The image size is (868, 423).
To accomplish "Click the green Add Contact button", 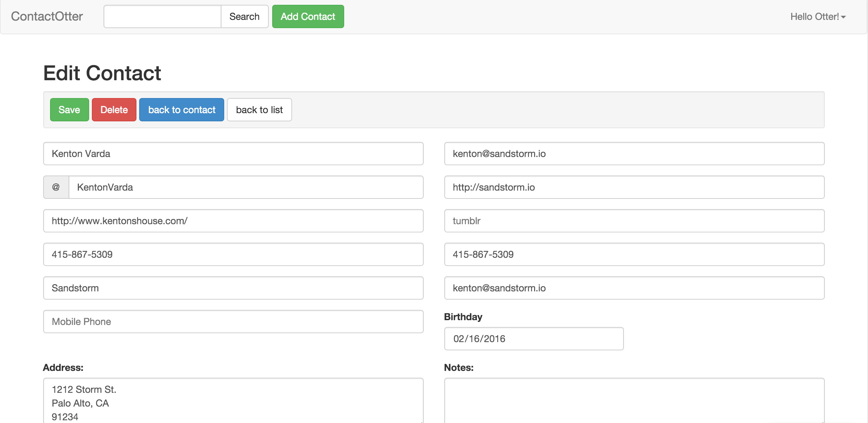I will pyautogui.click(x=308, y=16).
